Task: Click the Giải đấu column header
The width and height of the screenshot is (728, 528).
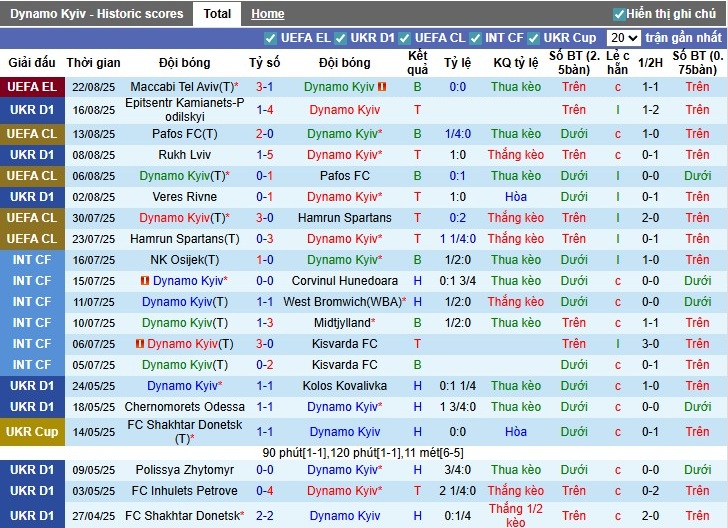Action: (32, 63)
